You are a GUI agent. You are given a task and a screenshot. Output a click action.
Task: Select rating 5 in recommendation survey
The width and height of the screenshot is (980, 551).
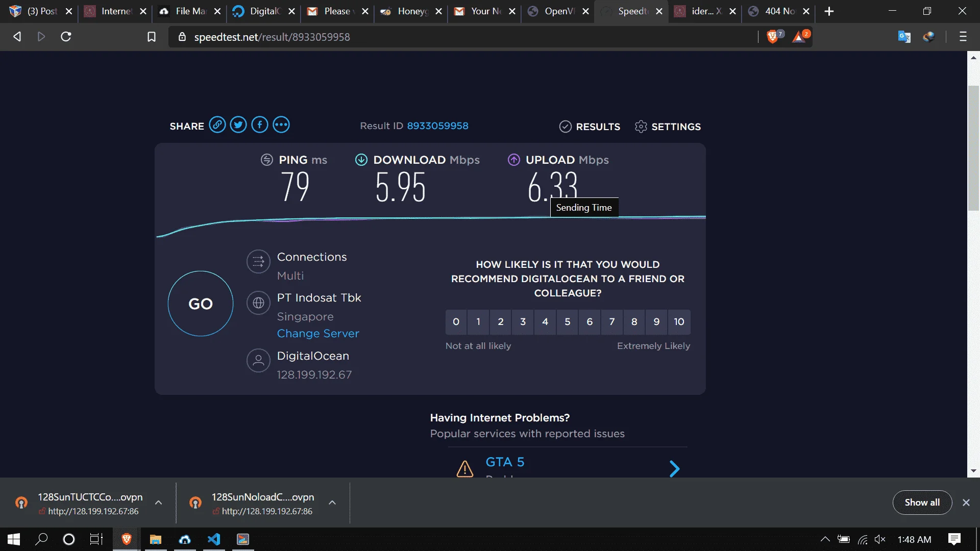click(568, 322)
